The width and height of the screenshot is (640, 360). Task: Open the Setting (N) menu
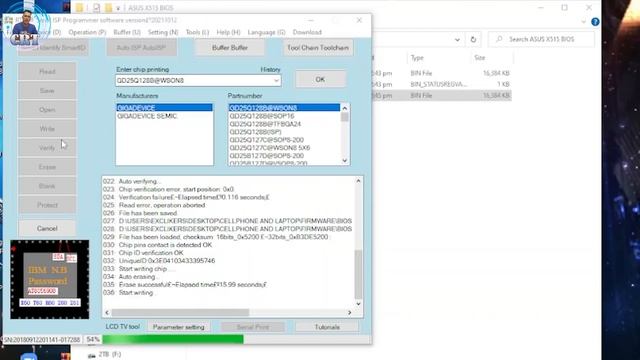[x=163, y=32]
